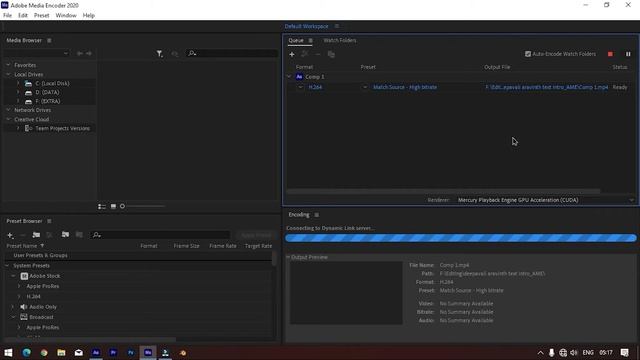The image size is (640, 360).
Task: Select Team Projects Versions
Action: [x=62, y=128]
